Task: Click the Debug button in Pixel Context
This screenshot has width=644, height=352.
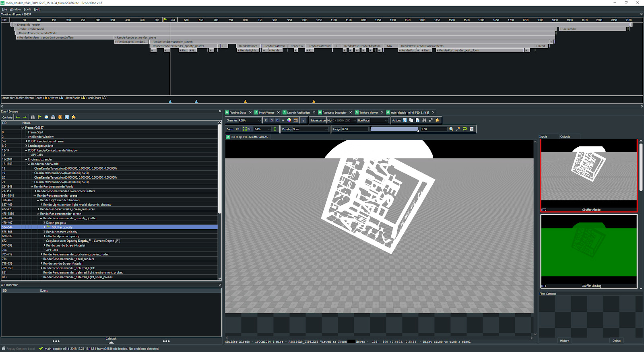Action: tap(616, 341)
